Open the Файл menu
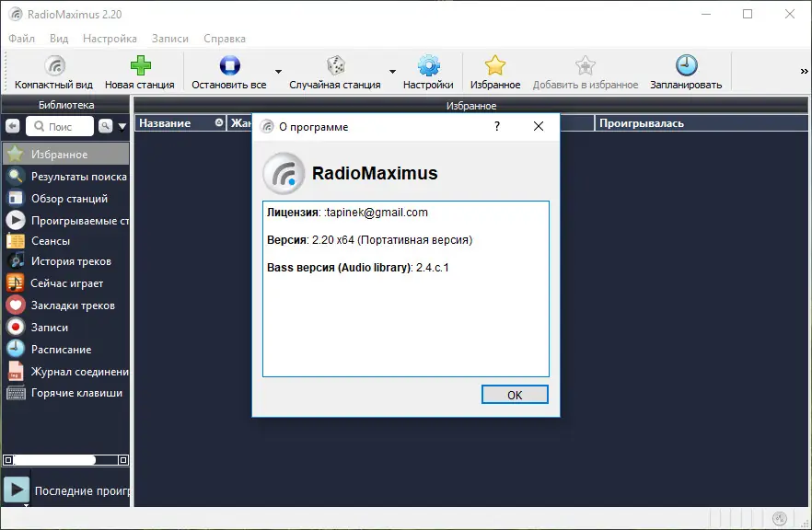The image size is (812, 530). click(20, 39)
